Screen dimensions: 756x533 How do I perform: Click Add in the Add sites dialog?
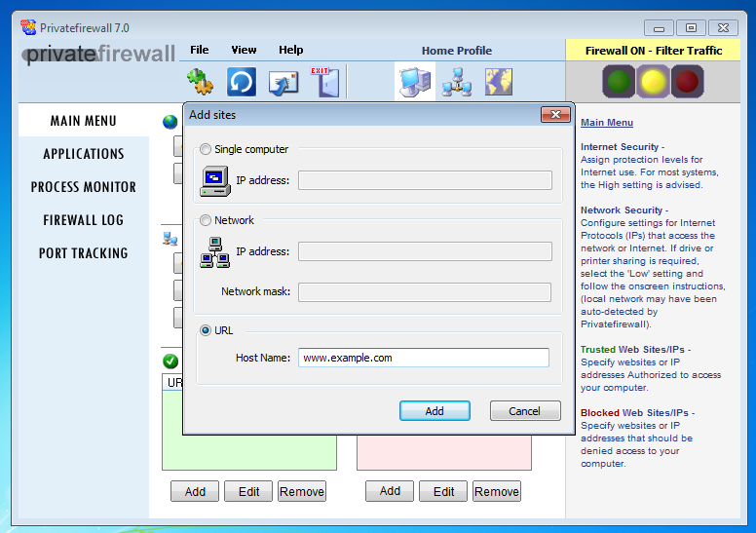click(435, 411)
